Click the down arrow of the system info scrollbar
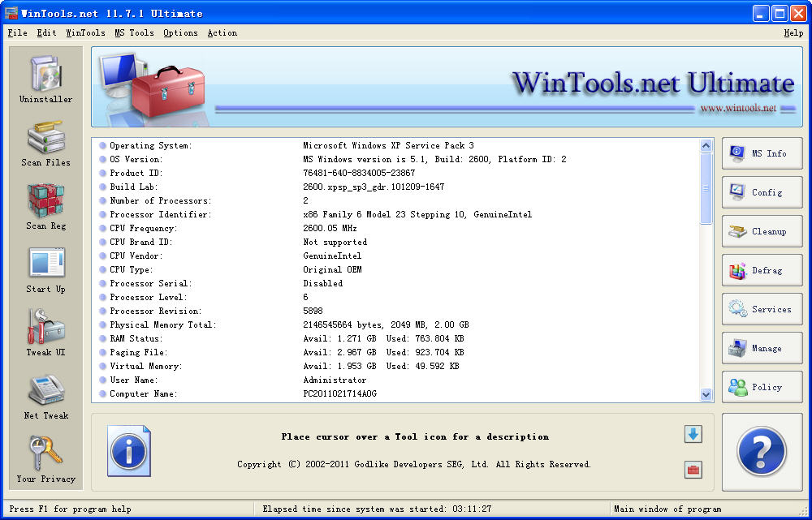Viewport: 812px width, 520px height. coord(706,395)
